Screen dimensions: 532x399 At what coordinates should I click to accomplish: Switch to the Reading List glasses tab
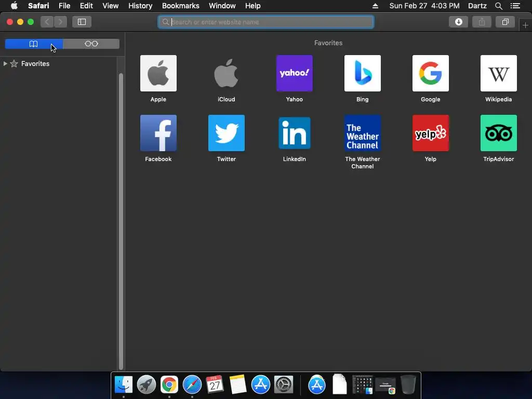click(91, 44)
